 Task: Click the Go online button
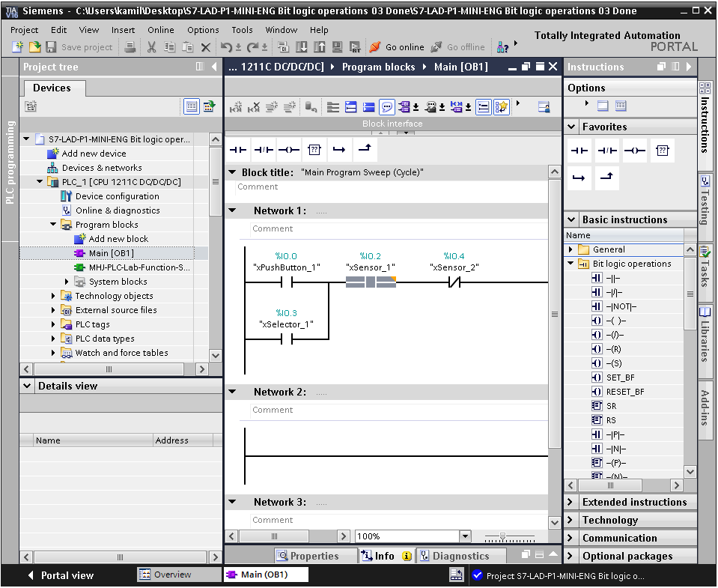point(397,46)
